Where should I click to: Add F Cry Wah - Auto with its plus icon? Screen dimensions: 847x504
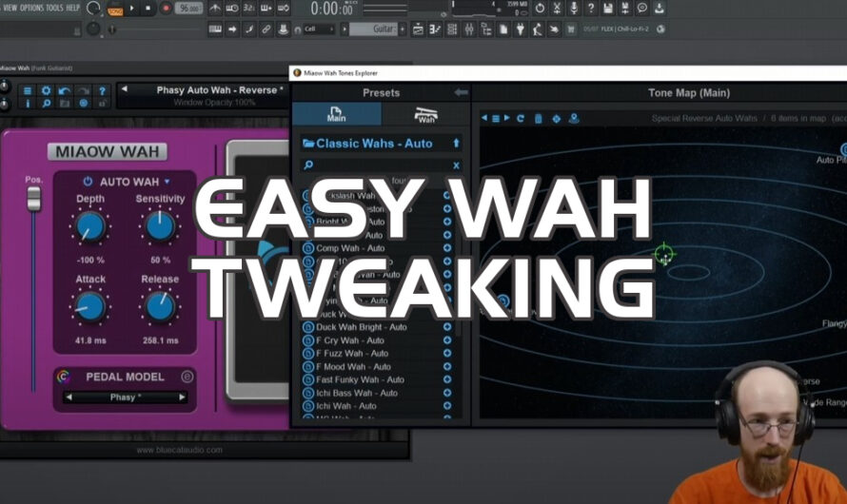pyautogui.click(x=447, y=339)
